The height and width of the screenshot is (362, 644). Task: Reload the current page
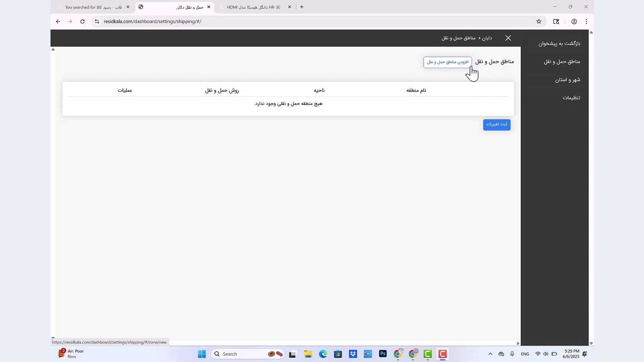pyautogui.click(x=82, y=21)
